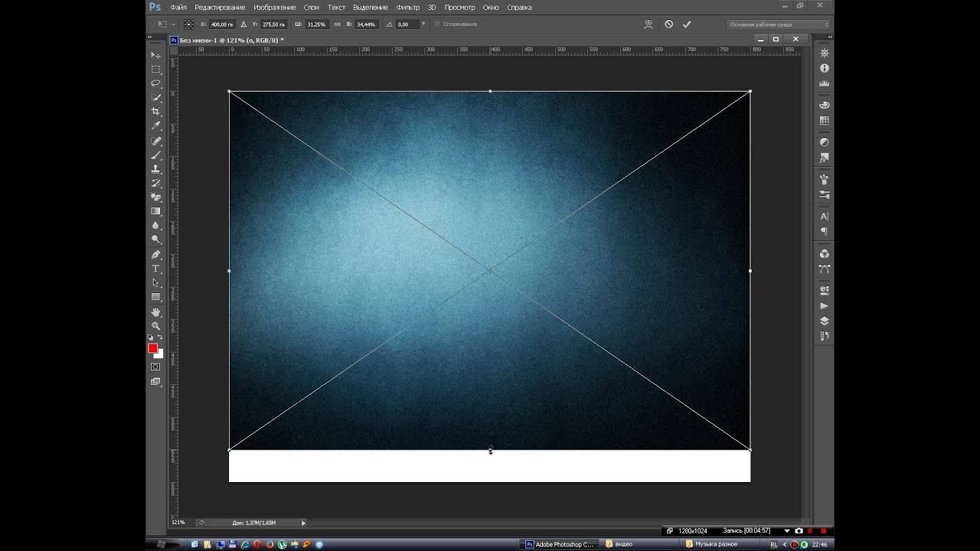Select the Horizontal Type tool

(156, 269)
